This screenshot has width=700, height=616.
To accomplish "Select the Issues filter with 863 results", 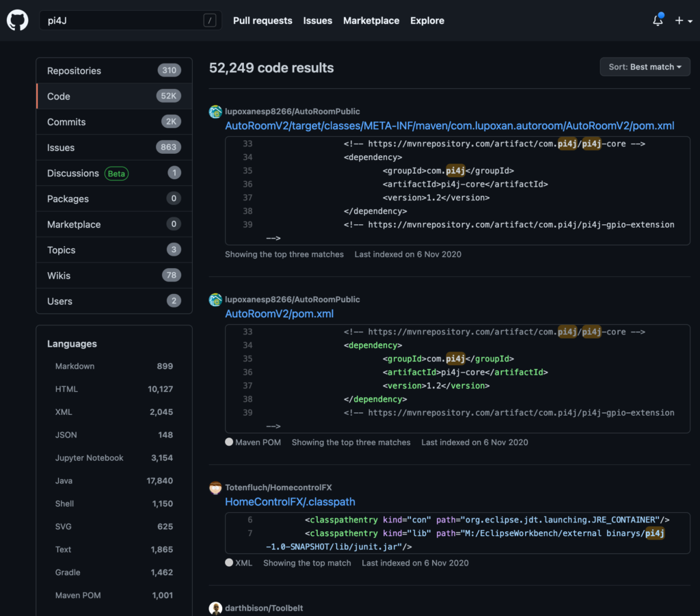I will point(114,147).
